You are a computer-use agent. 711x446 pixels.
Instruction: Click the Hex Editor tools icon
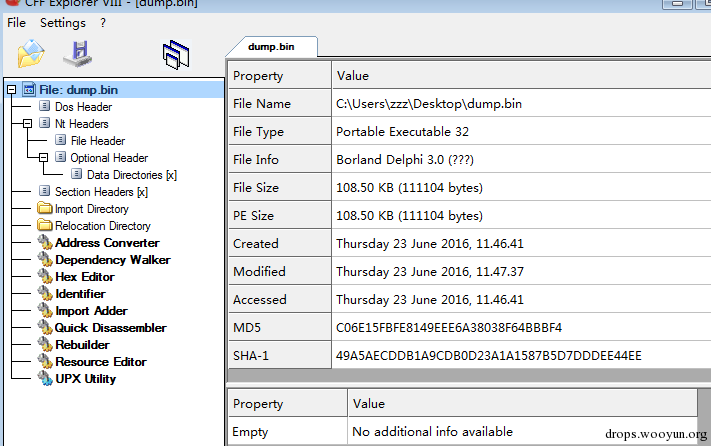(x=45, y=276)
